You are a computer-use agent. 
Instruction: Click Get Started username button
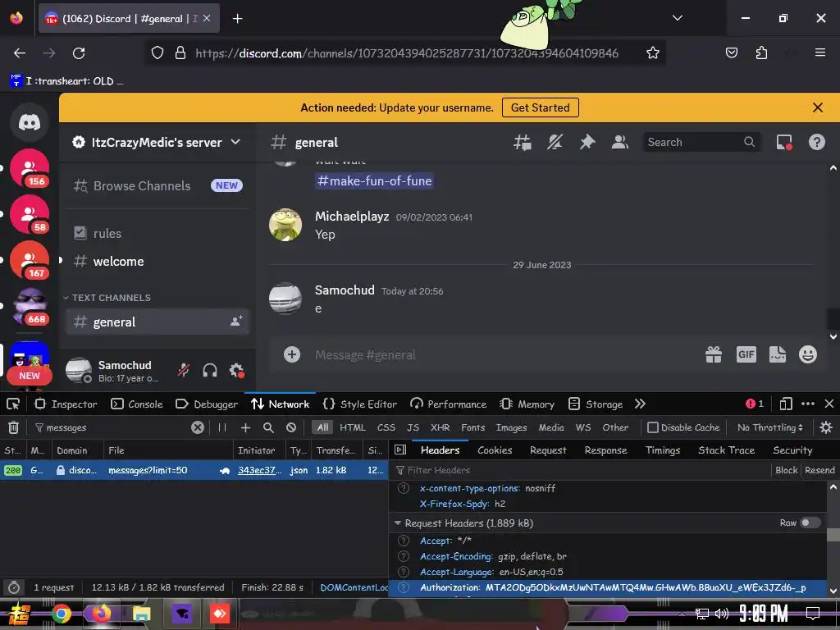[540, 107]
